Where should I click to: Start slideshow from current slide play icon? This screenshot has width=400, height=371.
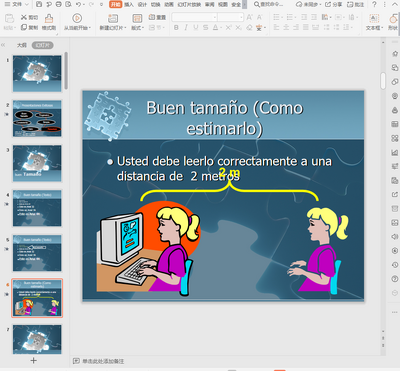tap(77, 18)
